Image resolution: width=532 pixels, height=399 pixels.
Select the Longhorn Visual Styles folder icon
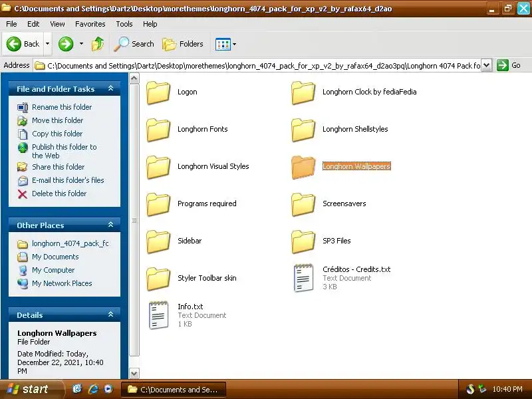click(x=158, y=167)
